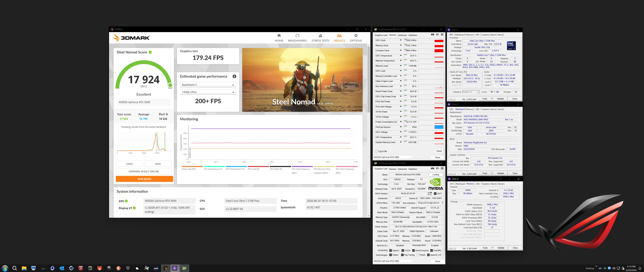Click NVIDIA tray icon

[605, 268]
